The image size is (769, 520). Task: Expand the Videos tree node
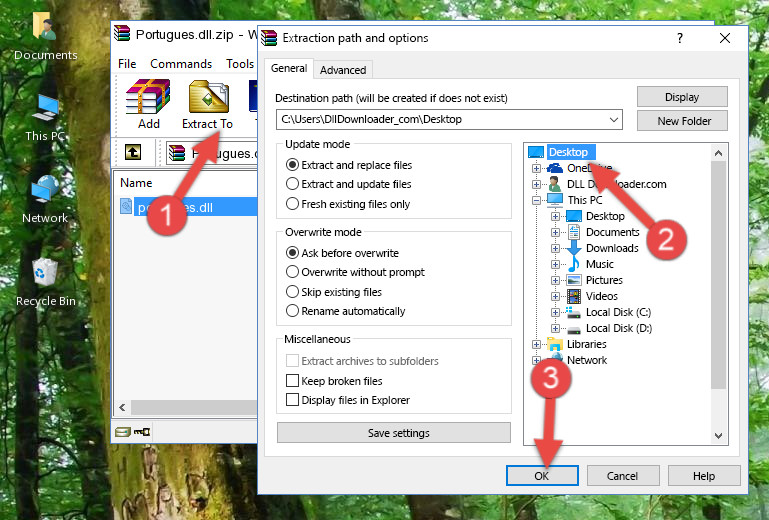tap(555, 296)
